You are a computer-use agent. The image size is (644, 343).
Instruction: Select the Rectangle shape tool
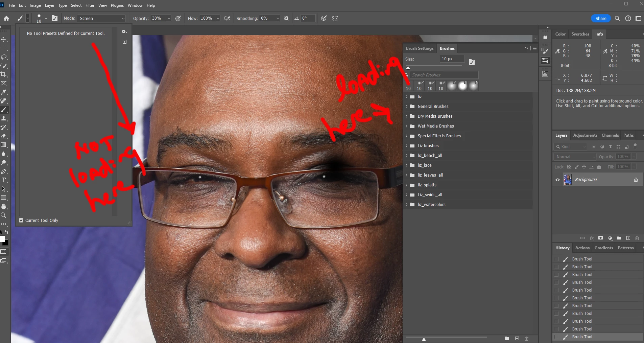tap(4, 198)
